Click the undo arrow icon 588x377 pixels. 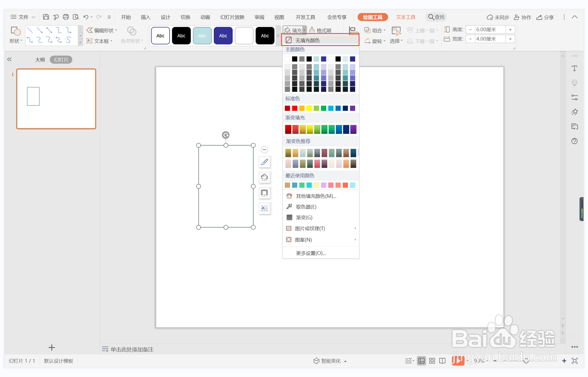pyautogui.click(x=86, y=17)
